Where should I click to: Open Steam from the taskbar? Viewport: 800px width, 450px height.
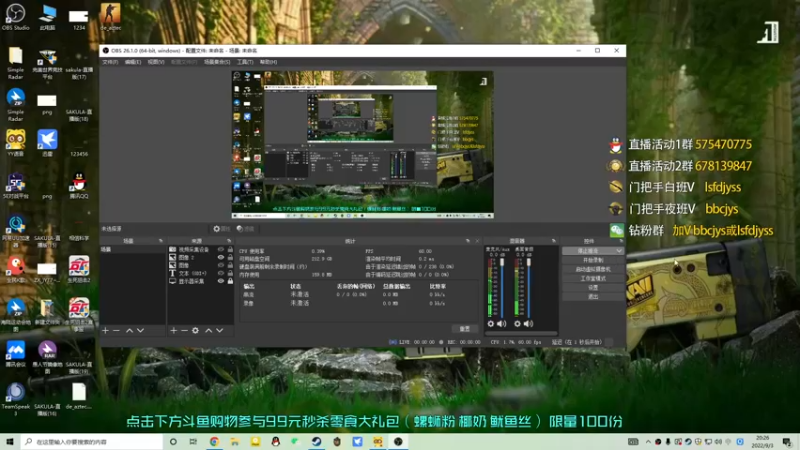[x=316, y=441]
